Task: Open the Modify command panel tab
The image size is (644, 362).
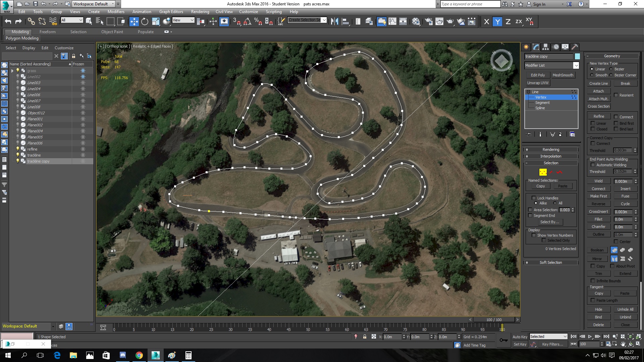Action: 536,47
